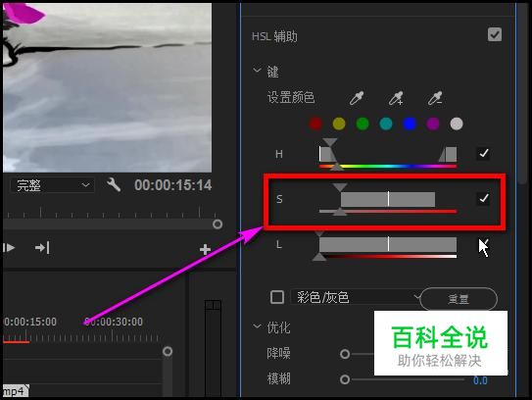The width and height of the screenshot is (532, 400).
Task: Pick the white color swatch
Action: (x=457, y=124)
